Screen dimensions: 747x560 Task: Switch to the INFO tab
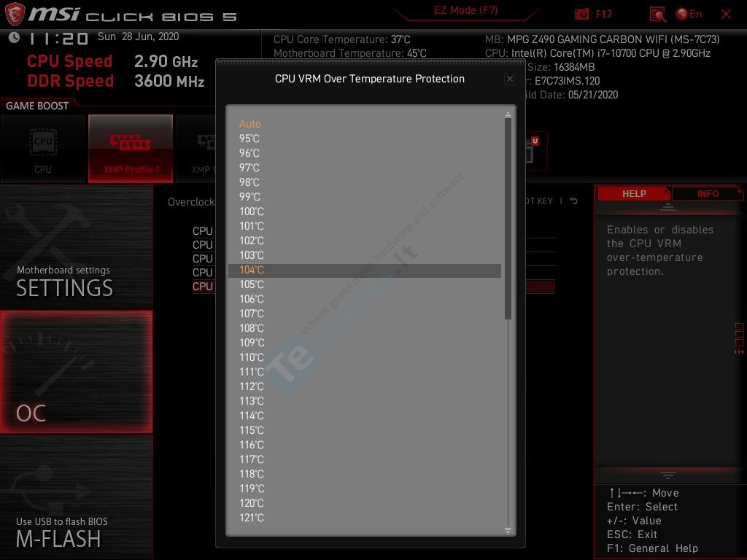708,194
